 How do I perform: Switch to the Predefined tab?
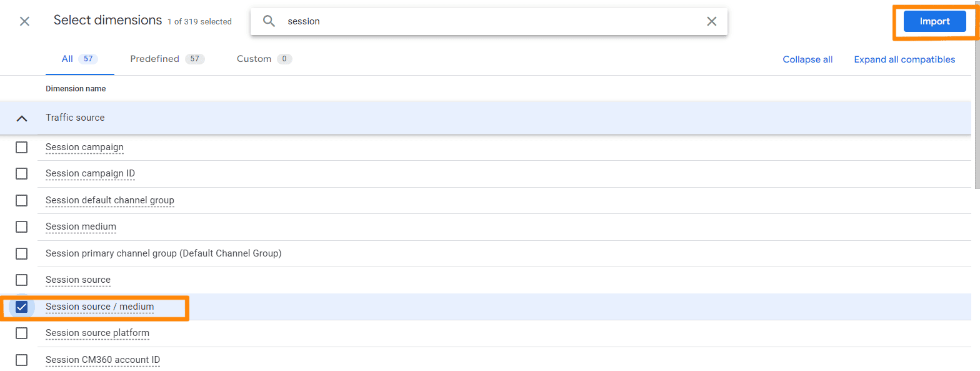(x=167, y=59)
